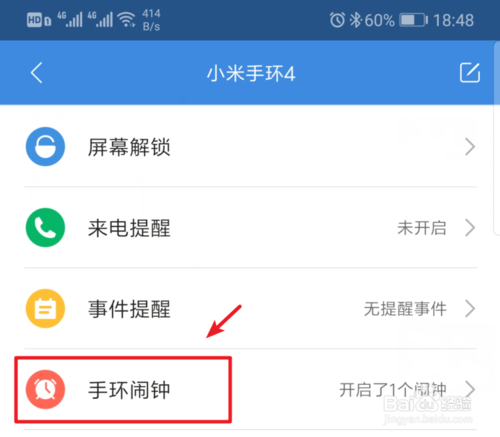Viewport: 500px width, 437px height.
Task: Tap the 小米手环4 title text
Action: point(251,73)
